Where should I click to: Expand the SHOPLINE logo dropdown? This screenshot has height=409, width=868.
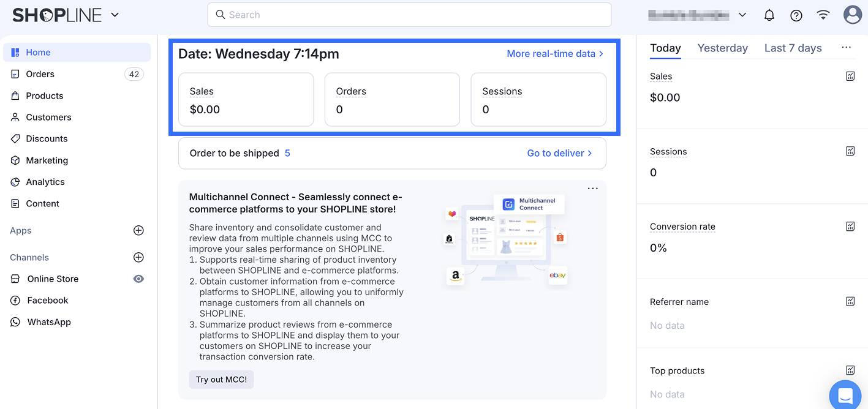tap(115, 15)
